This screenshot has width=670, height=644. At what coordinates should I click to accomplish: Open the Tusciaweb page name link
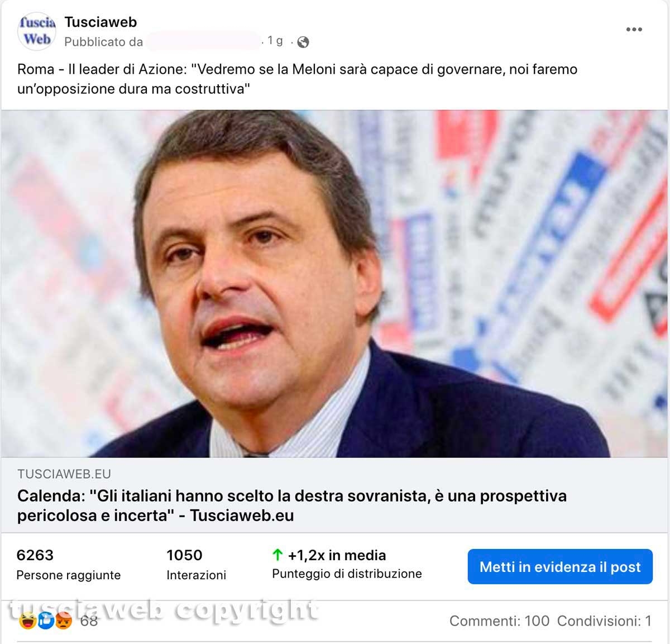100,22
